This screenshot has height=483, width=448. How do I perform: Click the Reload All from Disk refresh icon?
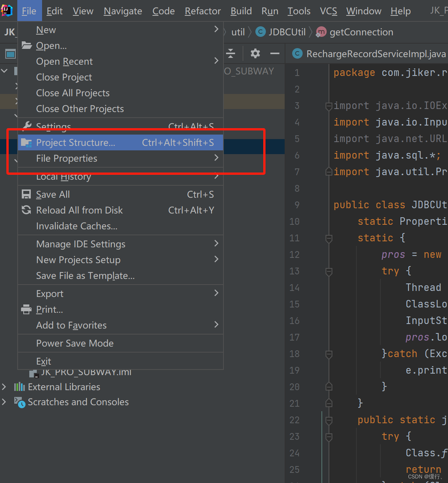click(26, 210)
